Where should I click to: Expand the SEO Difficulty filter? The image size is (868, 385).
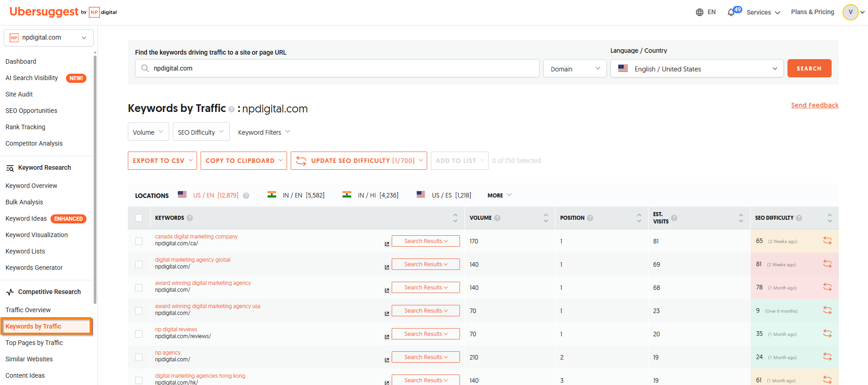pos(201,132)
